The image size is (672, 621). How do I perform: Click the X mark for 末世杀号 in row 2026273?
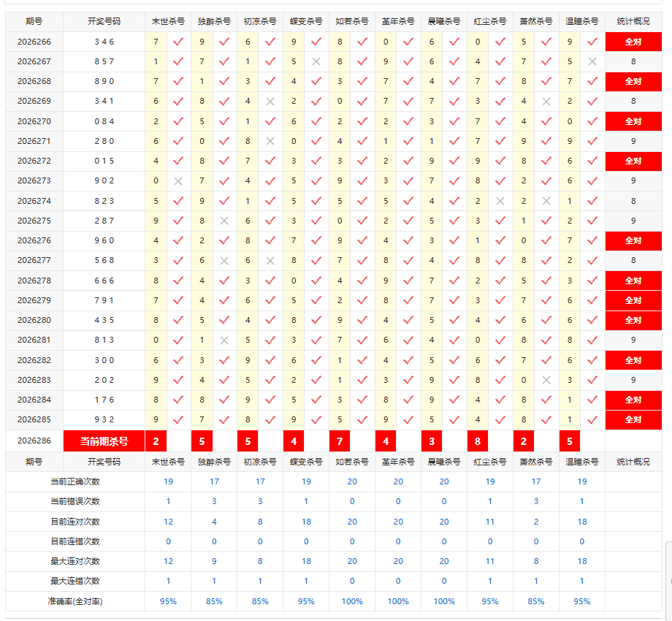178,181
